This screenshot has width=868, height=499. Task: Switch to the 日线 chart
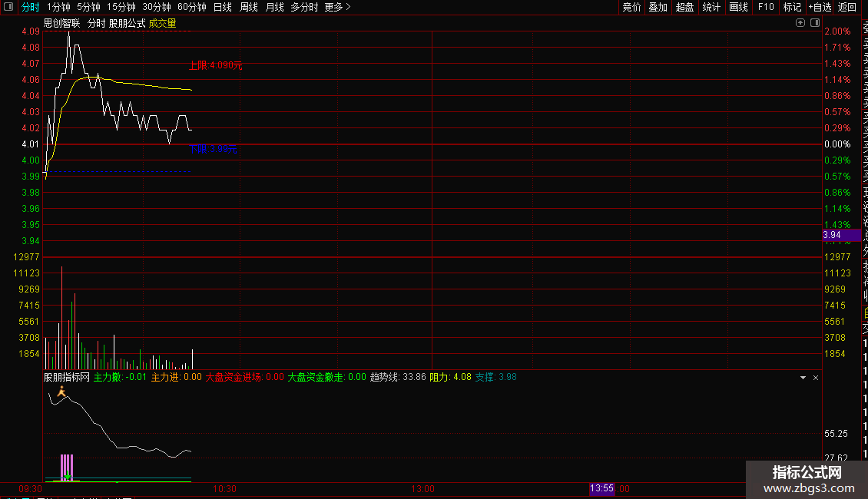coord(223,7)
